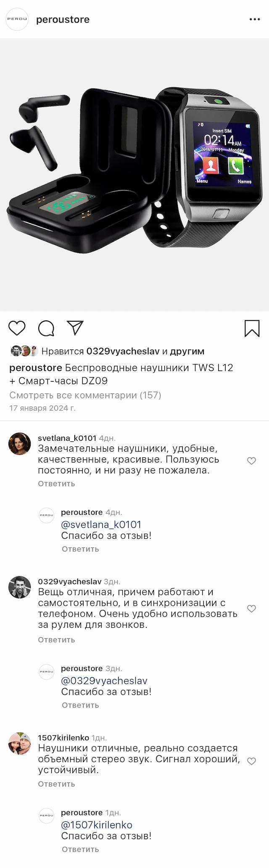
Task: Open the @svetlana_k0101 mention link
Action: point(101,524)
